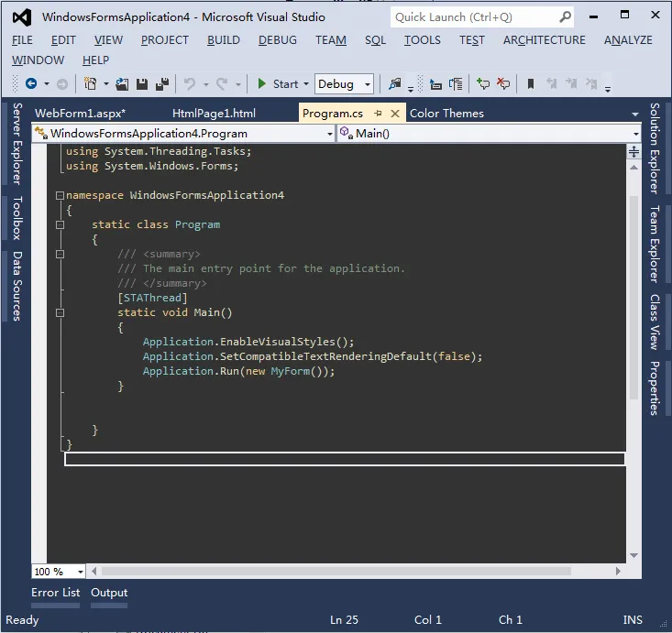Click the Redo icon
Image resolution: width=672 pixels, height=633 pixels.
click(x=222, y=84)
